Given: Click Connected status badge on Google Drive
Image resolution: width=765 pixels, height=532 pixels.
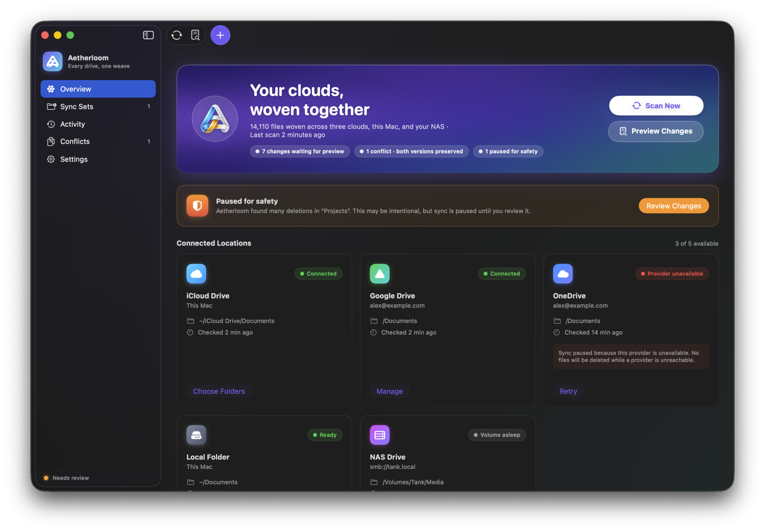Looking at the screenshot, I should (x=502, y=274).
